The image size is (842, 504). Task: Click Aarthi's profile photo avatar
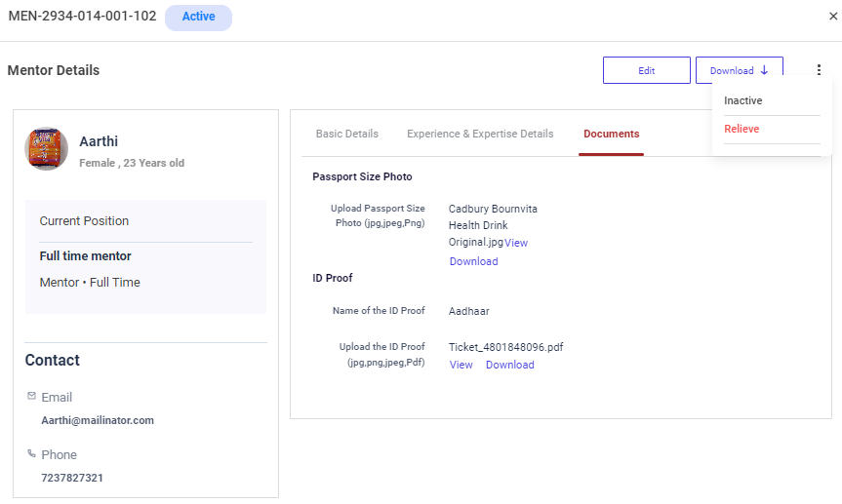coord(46,149)
